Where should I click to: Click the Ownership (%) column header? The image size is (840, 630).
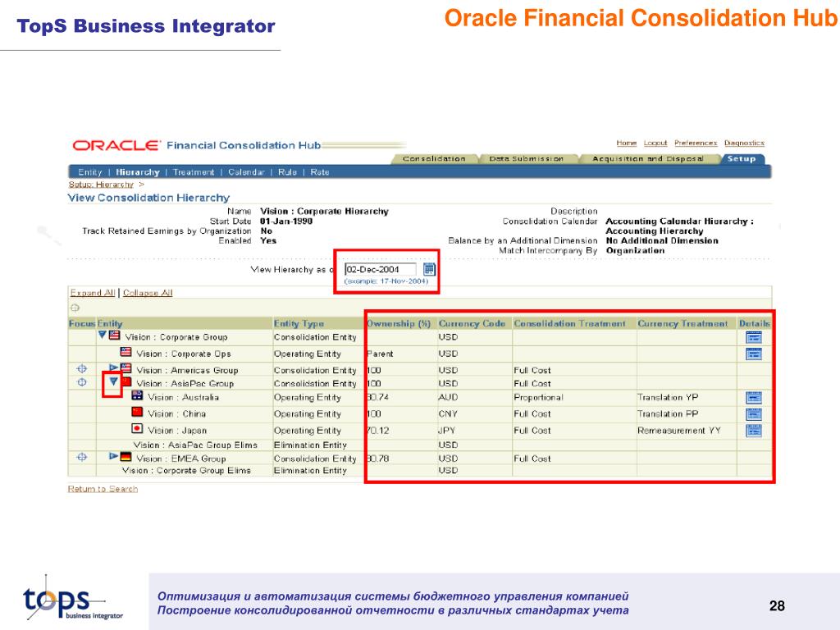(x=399, y=323)
